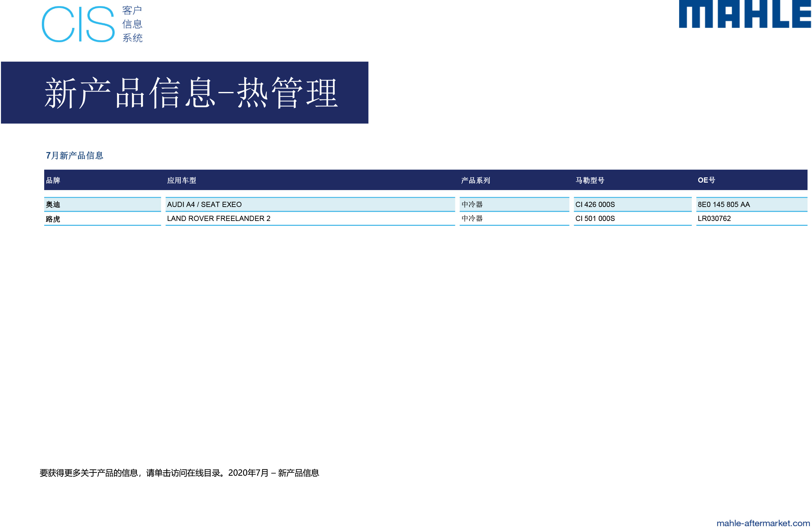Select part number CI 501 000S
The height and width of the screenshot is (528, 812).
(x=633, y=219)
